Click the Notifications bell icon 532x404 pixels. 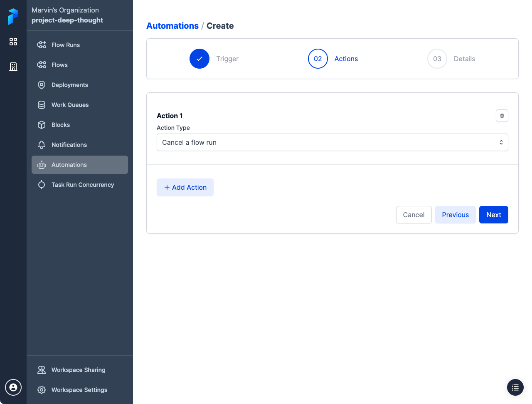42,145
